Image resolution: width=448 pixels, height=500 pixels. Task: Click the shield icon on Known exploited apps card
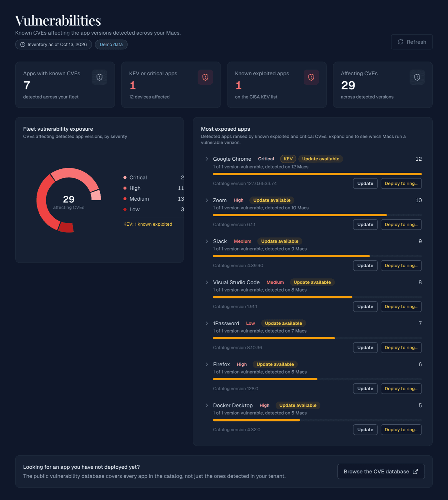(x=311, y=77)
